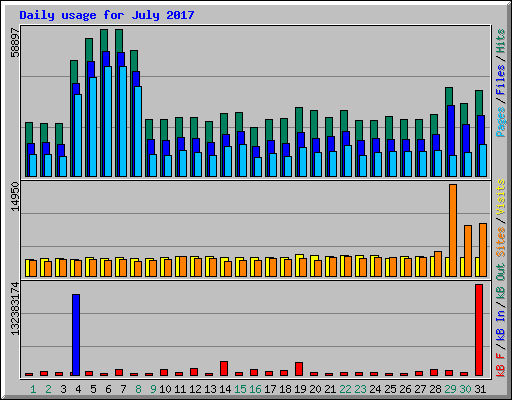Click the cyan Pages bar for day 8
This screenshot has height=400, width=512.
click(x=138, y=131)
